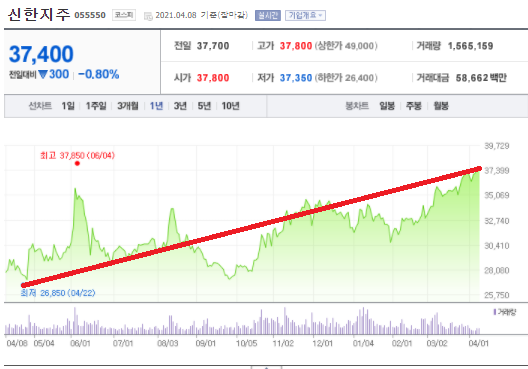Click the 04/01 x-axis date label

click(478, 343)
